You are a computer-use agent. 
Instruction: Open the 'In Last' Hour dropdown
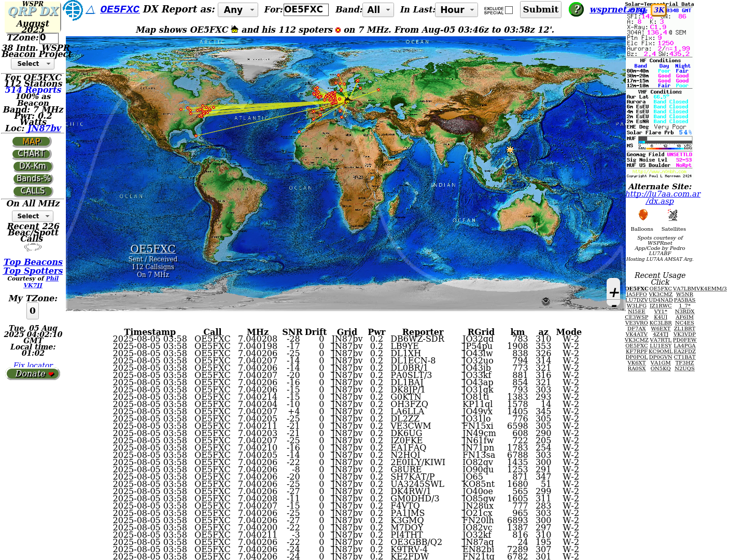pos(457,10)
